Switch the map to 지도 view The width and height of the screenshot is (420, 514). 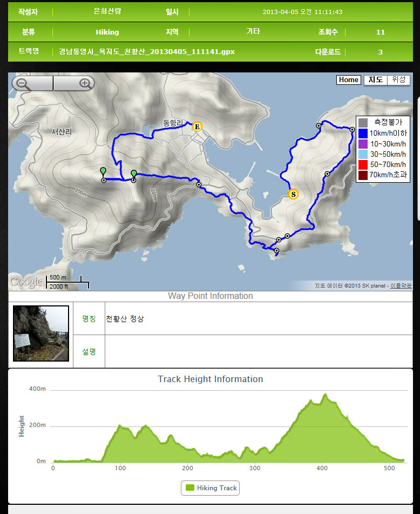tap(376, 79)
